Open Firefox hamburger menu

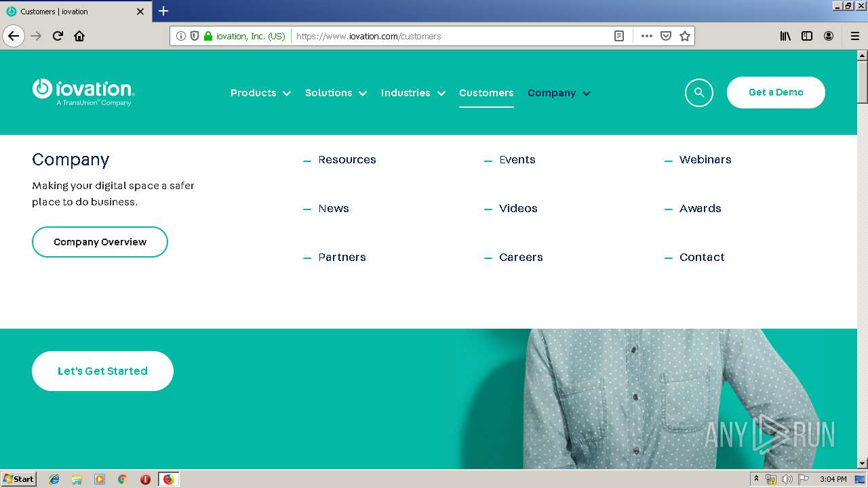[x=855, y=36]
